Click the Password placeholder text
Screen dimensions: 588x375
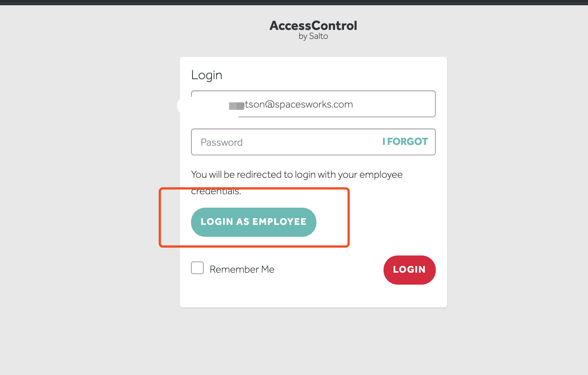click(222, 142)
